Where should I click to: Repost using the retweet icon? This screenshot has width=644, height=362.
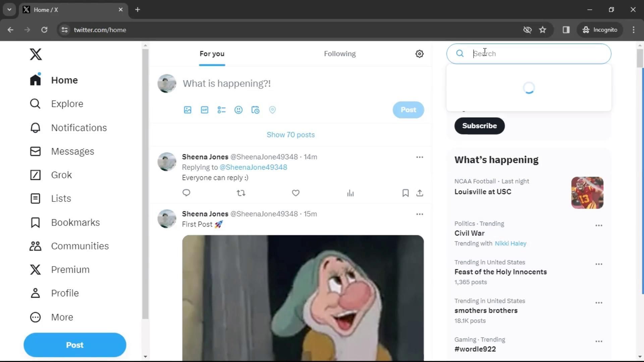coord(240,193)
